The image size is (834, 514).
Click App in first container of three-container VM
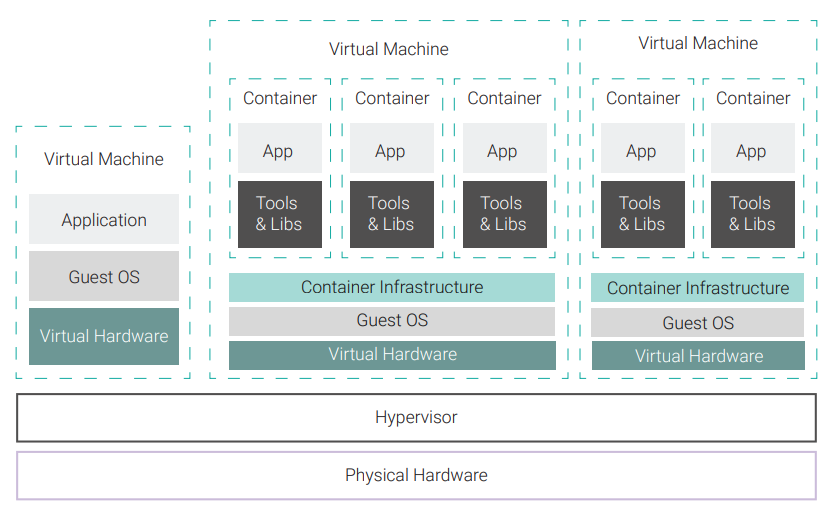[x=280, y=148]
